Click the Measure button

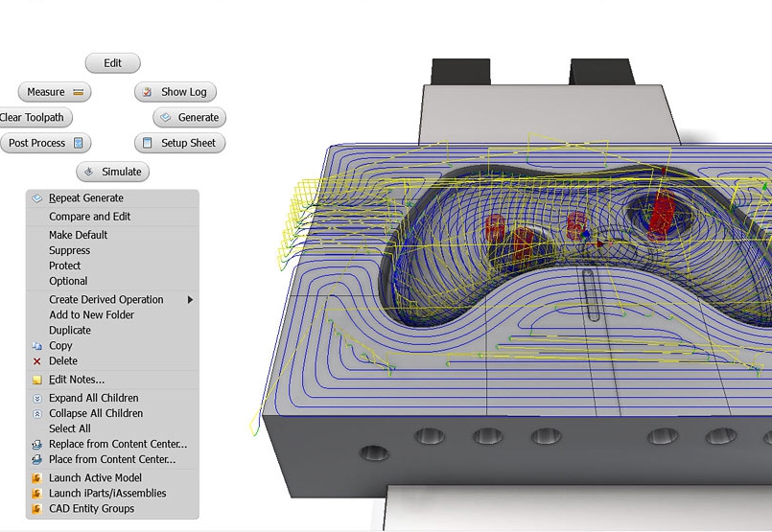click(55, 92)
